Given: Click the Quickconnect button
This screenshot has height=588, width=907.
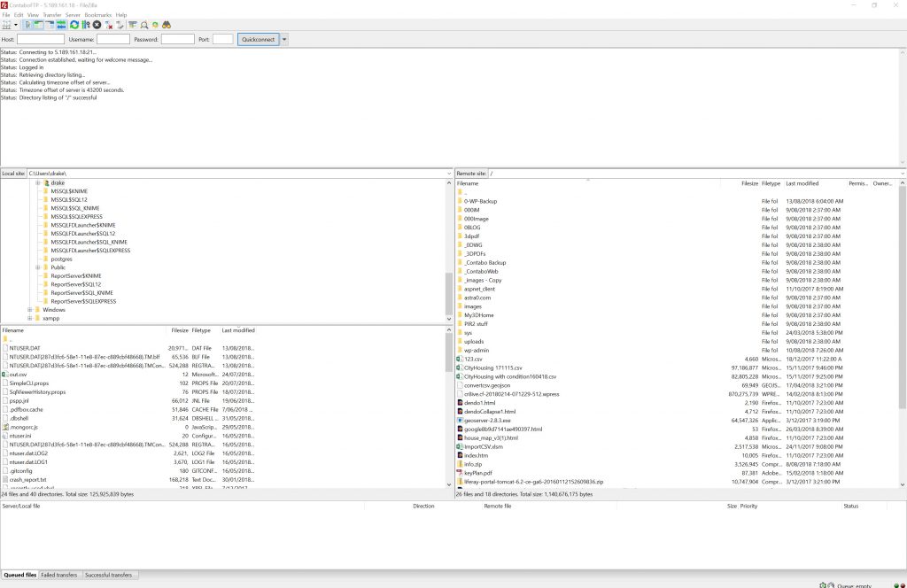Looking at the screenshot, I should click(258, 39).
